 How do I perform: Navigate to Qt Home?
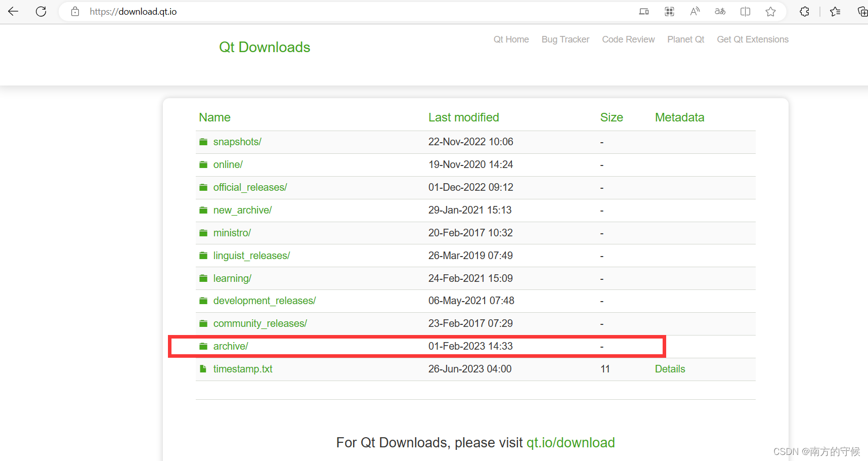tap(511, 39)
